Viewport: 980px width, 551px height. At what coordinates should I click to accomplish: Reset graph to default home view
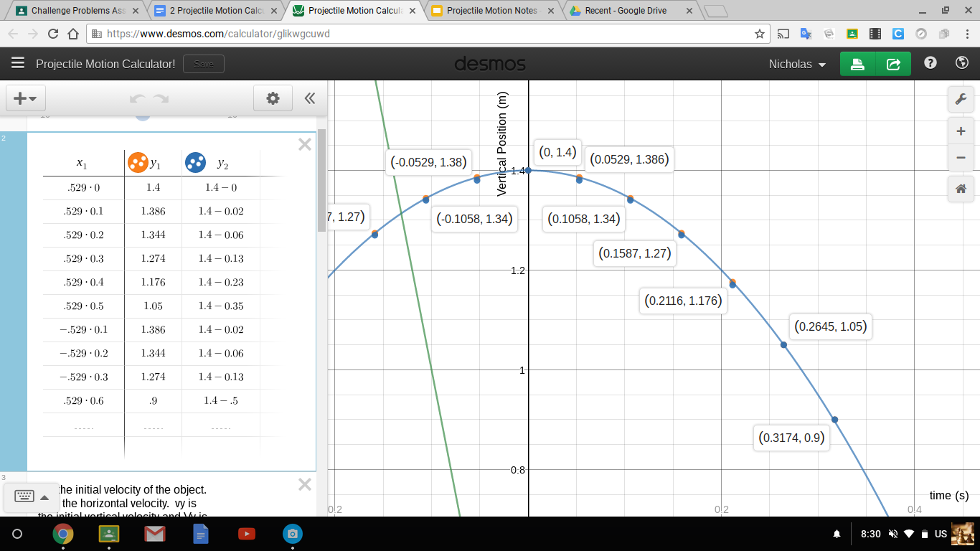pyautogui.click(x=961, y=189)
